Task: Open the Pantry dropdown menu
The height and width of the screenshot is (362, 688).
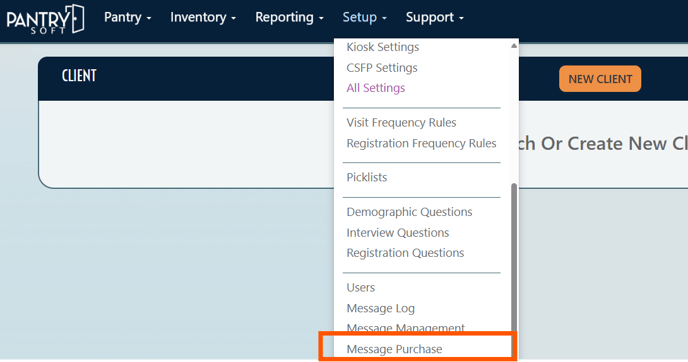Action: [127, 18]
